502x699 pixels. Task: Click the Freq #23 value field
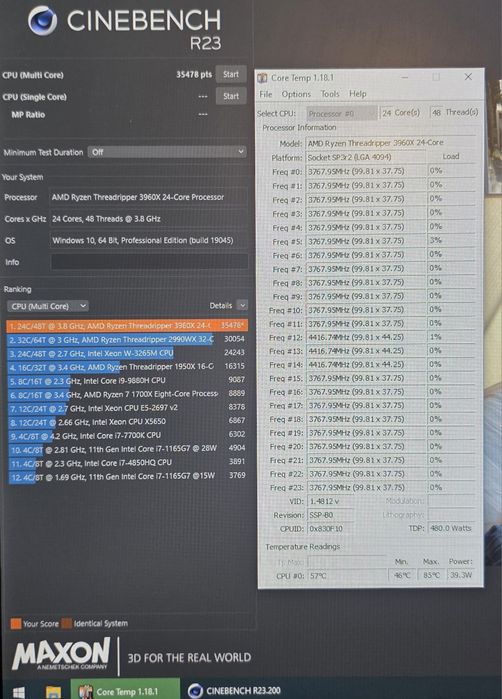pyautogui.click(x=366, y=488)
